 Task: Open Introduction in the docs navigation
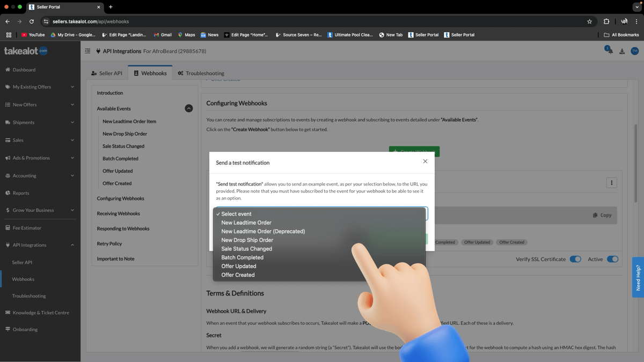point(109,93)
